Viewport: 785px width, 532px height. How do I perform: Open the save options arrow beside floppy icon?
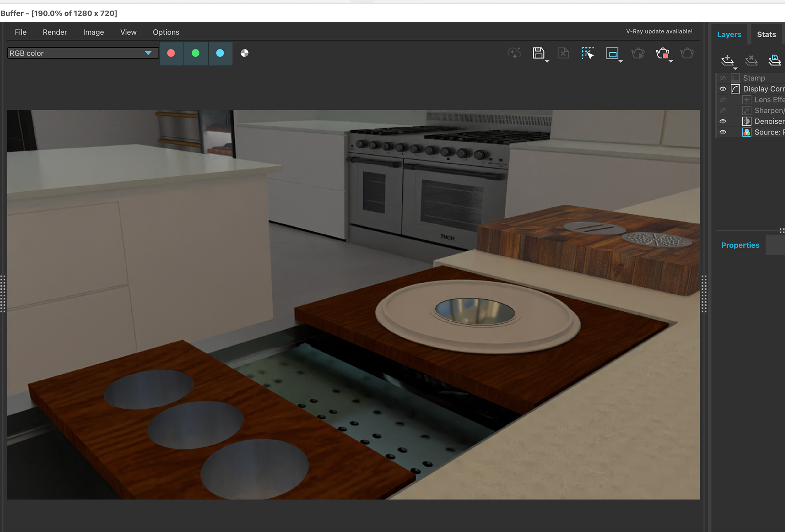tap(547, 61)
